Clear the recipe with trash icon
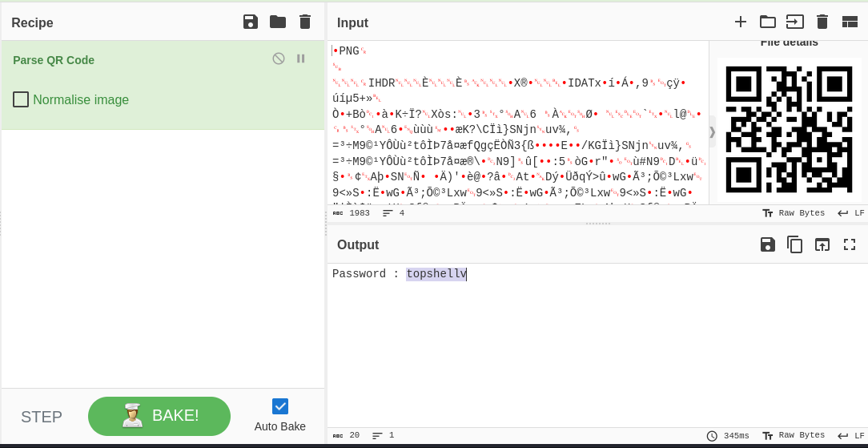Image resolution: width=868 pixels, height=448 pixels. pyautogui.click(x=305, y=22)
